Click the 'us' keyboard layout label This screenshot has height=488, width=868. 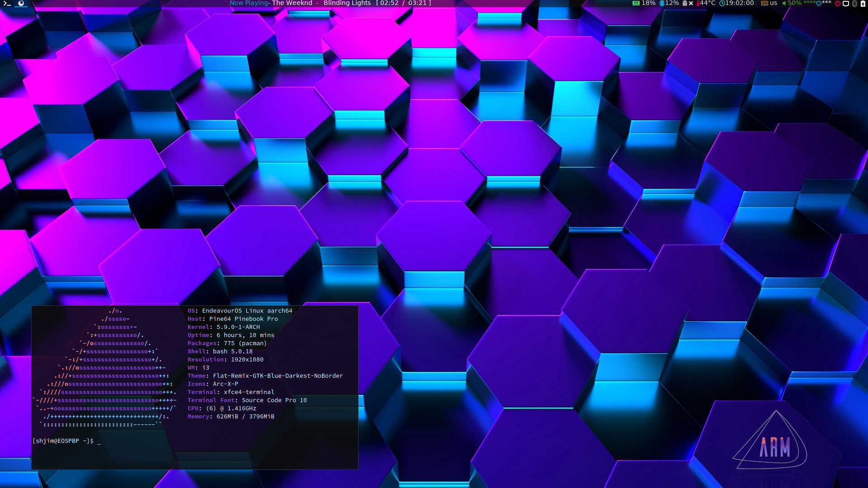[x=774, y=3]
